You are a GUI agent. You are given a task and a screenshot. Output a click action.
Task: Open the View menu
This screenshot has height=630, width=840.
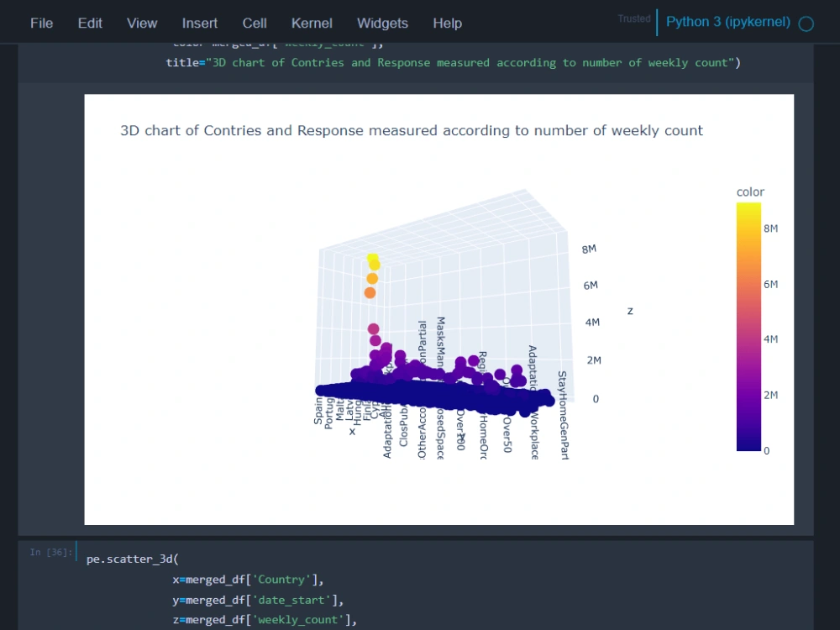pos(141,24)
